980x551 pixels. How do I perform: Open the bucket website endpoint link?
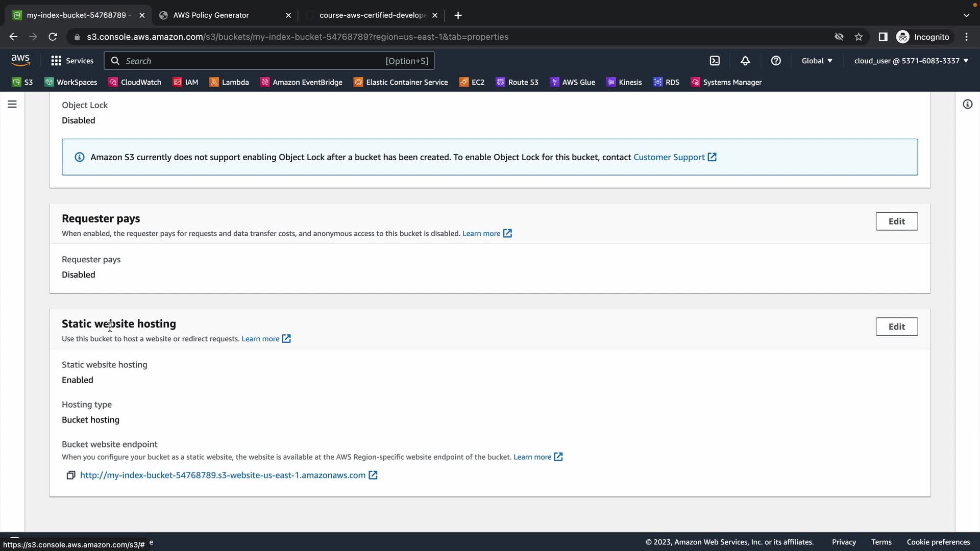tap(223, 475)
